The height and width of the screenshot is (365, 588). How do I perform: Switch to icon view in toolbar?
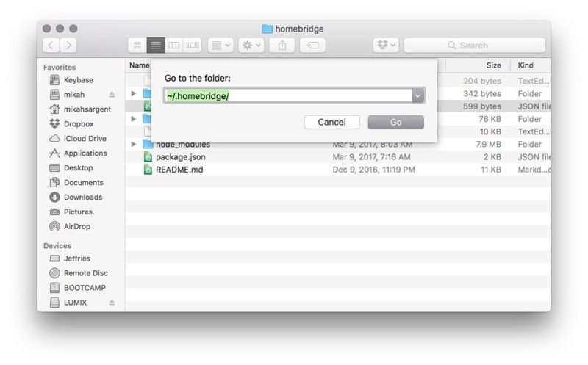coord(137,46)
